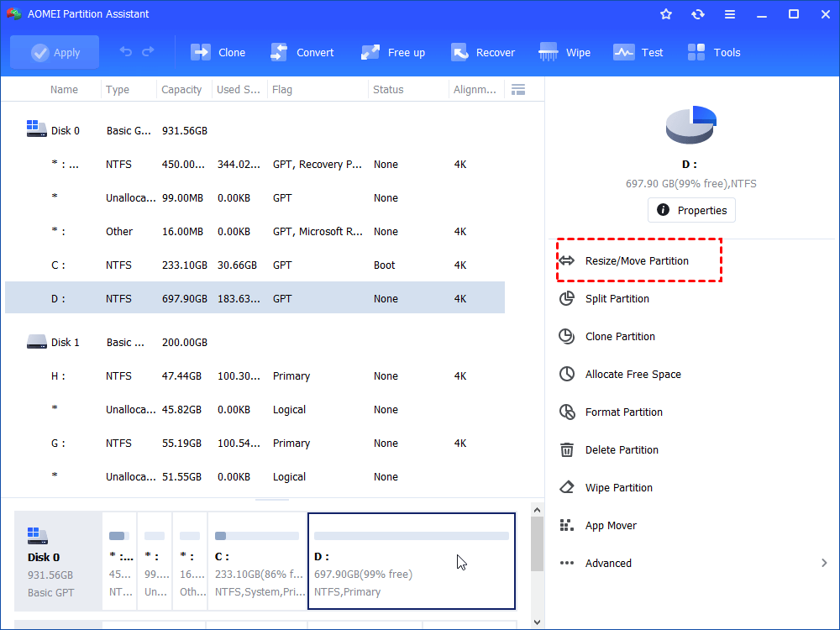
Task: Click the Name column header
Action: pyautogui.click(x=64, y=90)
